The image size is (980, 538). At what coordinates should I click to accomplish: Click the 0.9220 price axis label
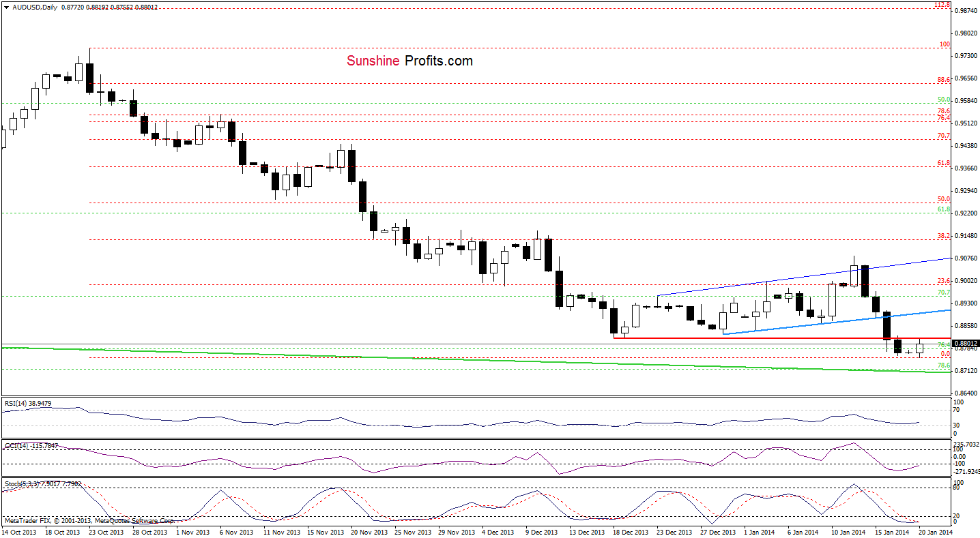(966, 213)
